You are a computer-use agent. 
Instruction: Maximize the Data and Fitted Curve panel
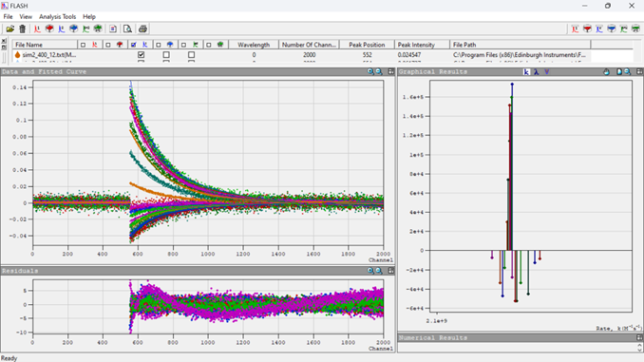(391, 71)
